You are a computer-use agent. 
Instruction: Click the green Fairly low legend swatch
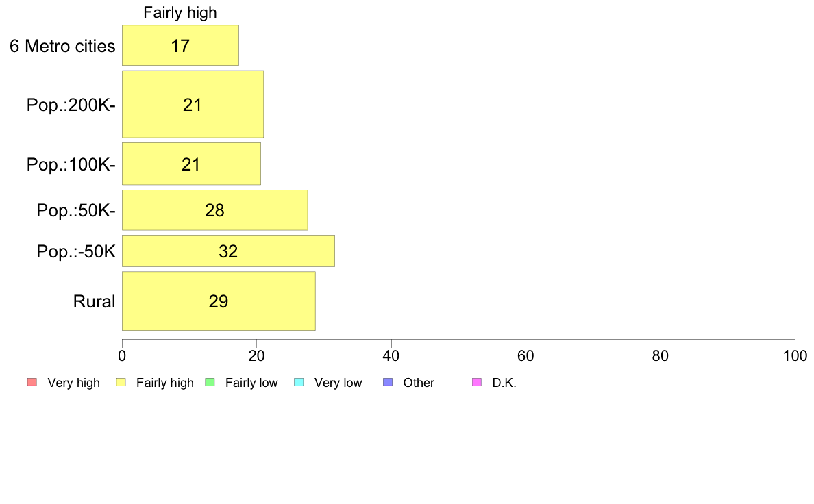[x=210, y=383]
